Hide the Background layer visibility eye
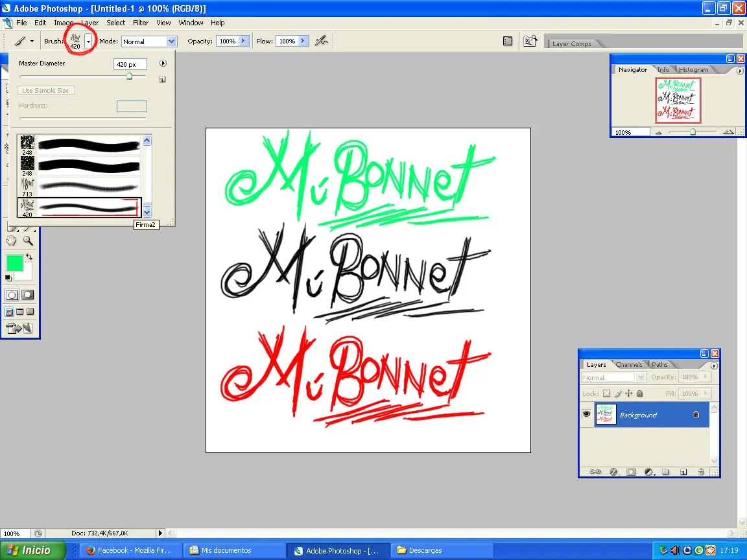Screen dimensions: 747x560 coord(586,414)
